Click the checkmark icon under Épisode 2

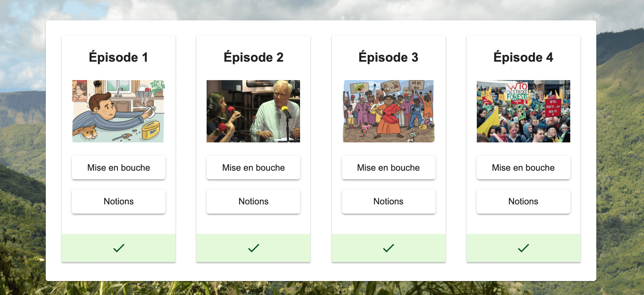[253, 248]
